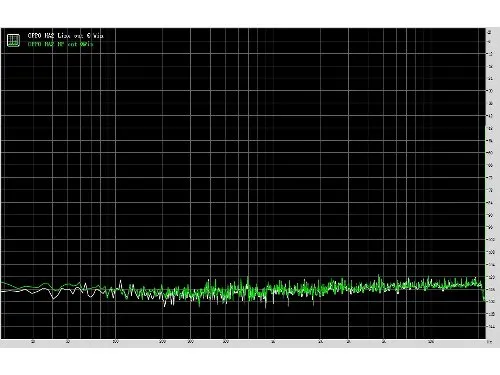Click the 5k label on the frequency axis
500x375 pixels.
(383, 342)
